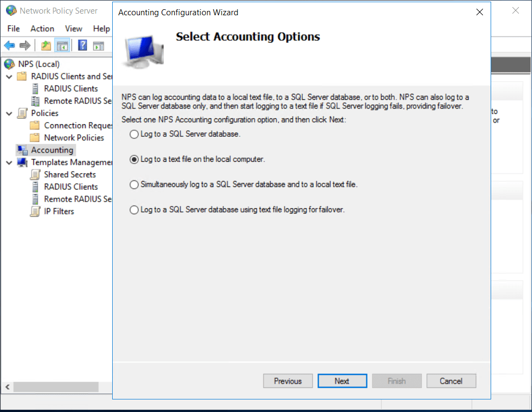This screenshot has width=532, height=412.
Task: Select the NPS (Local) root label
Action: pyautogui.click(x=39, y=64)
